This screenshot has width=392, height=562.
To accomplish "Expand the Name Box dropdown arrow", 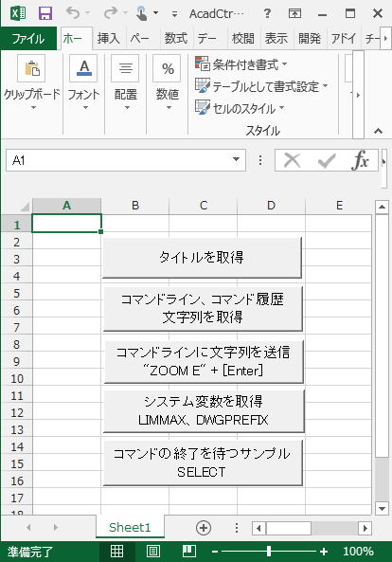I will 237,160.
